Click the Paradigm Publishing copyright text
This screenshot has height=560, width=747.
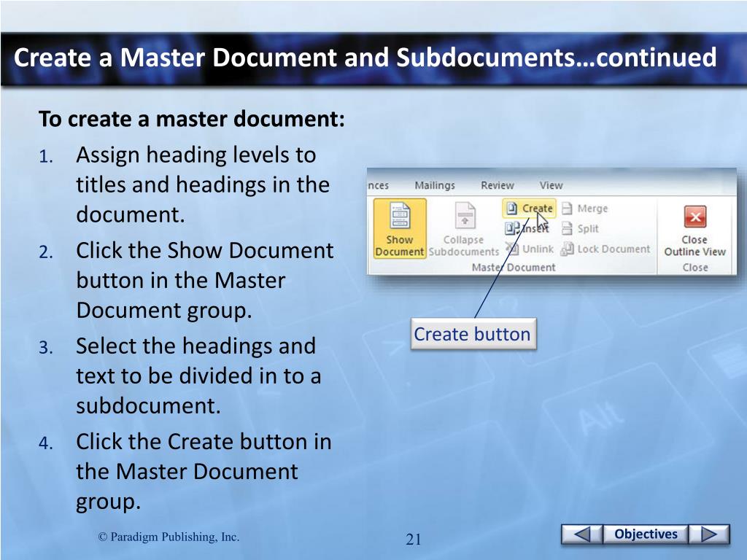pos(169,537)
